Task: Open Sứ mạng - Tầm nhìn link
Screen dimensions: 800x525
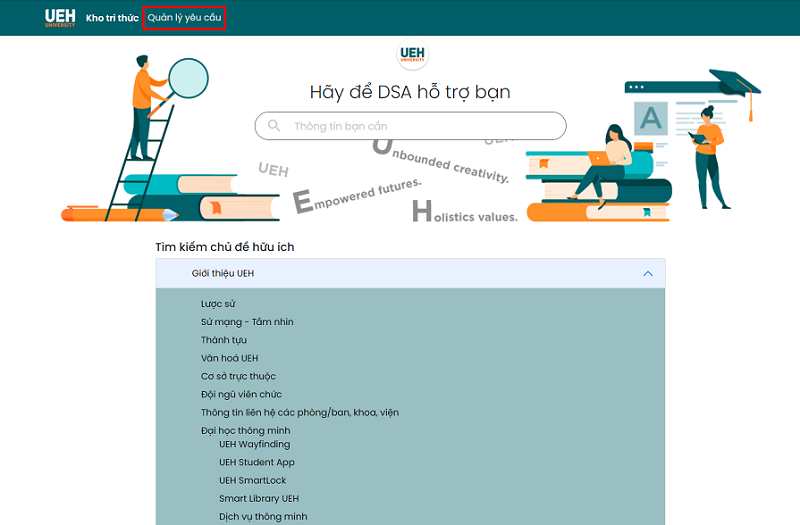Action: pos(247,322)
